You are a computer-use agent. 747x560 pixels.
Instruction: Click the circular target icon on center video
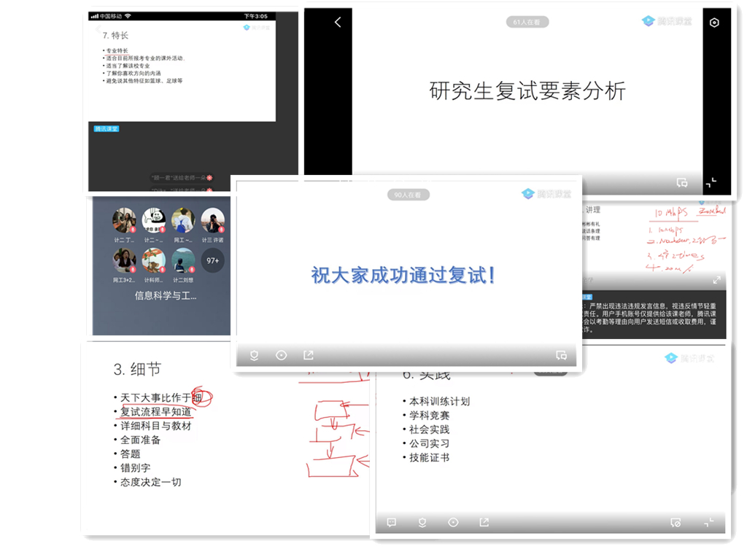(282, 355)
